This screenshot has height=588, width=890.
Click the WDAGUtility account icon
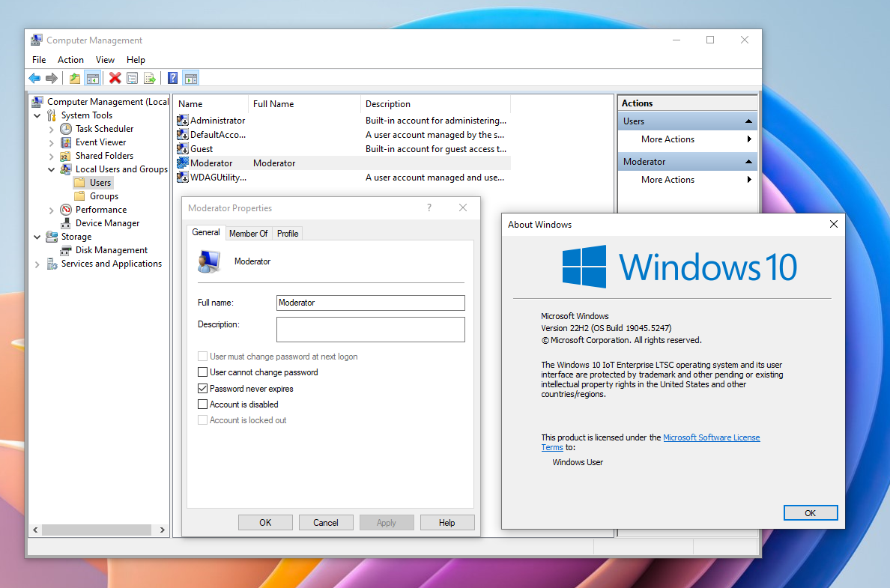point(183,177)
